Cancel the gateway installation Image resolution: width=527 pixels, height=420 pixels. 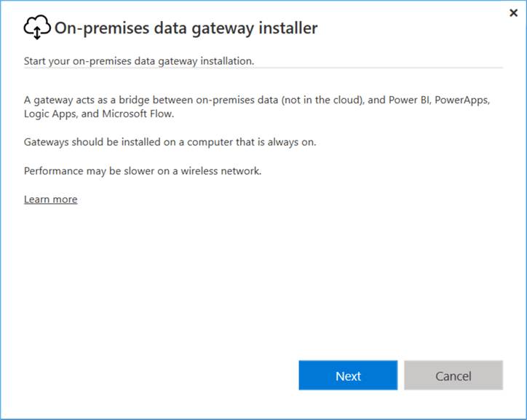[453, 376]
